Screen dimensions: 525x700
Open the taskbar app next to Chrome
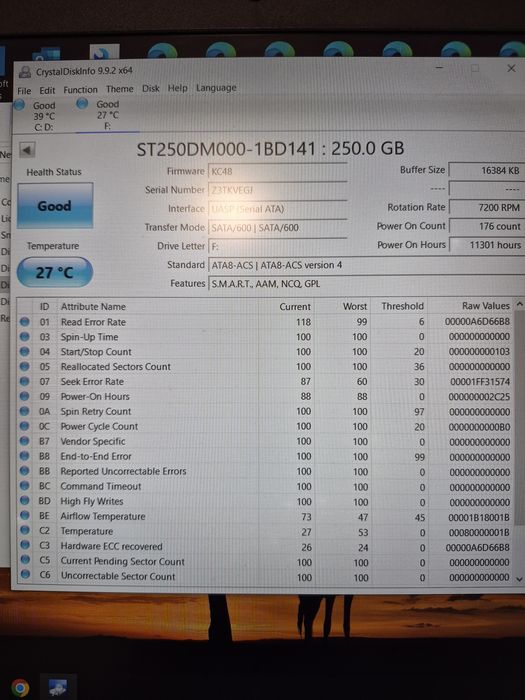pyautogui.click(x=57, y=687)
